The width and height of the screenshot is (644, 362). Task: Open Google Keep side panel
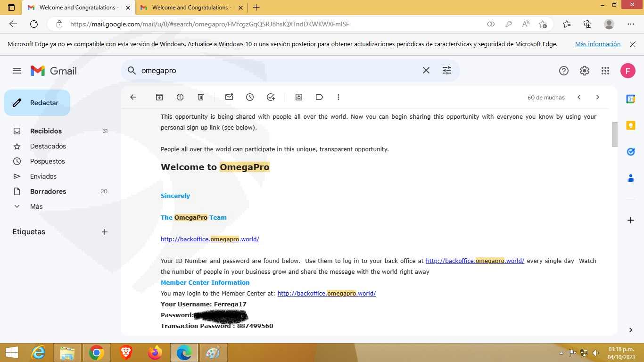631,125
